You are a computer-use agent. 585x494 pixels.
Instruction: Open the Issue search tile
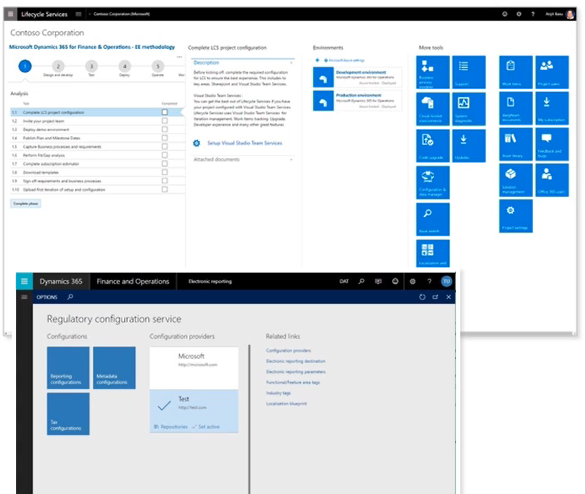(433, 219)
